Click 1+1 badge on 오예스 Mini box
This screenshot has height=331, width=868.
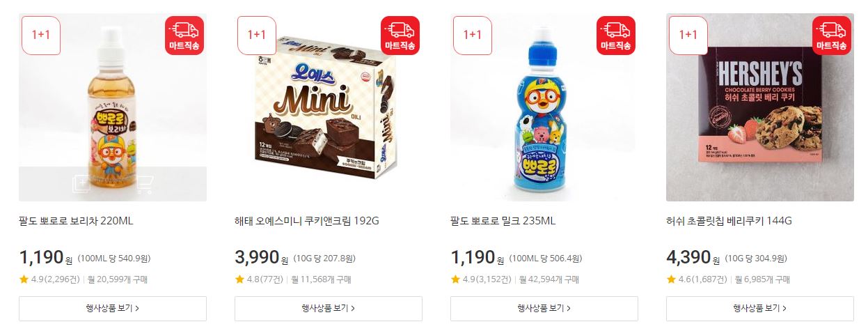pyautogui.click(x=257, y=36)
